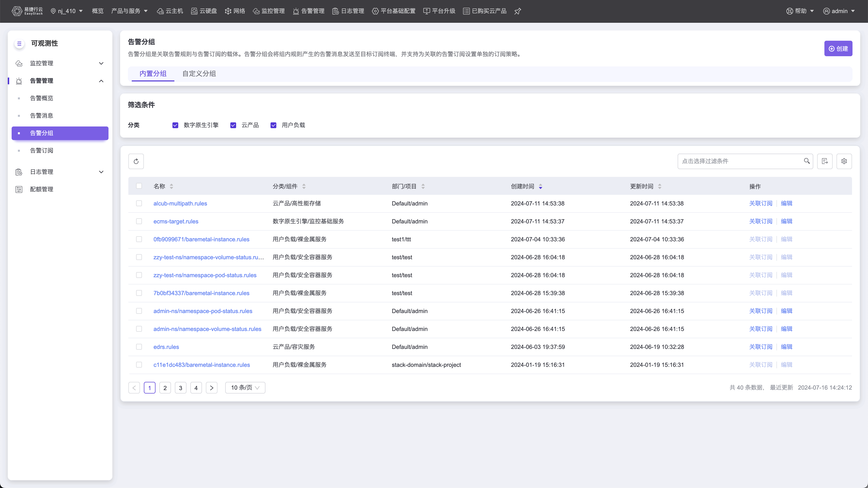
Task: Click the pin icon in top navigation
Action: click(518, 11)
